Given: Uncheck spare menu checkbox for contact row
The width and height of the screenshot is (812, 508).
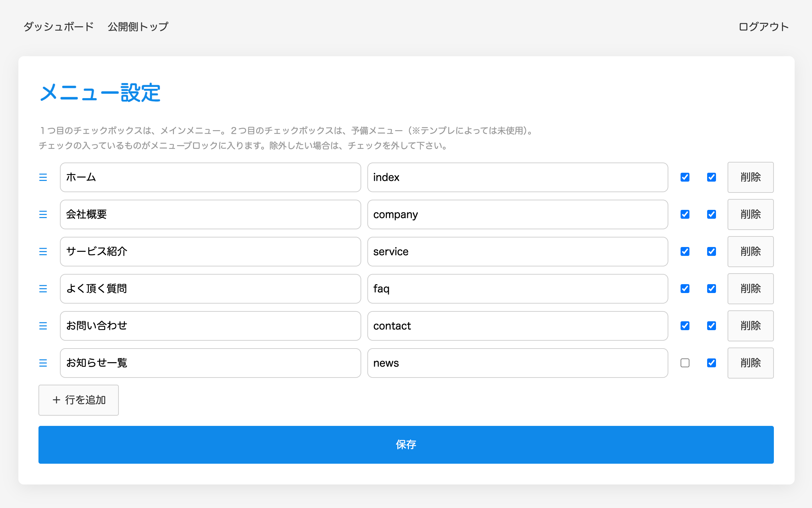Looking at the screenshot, I should 712,326.
